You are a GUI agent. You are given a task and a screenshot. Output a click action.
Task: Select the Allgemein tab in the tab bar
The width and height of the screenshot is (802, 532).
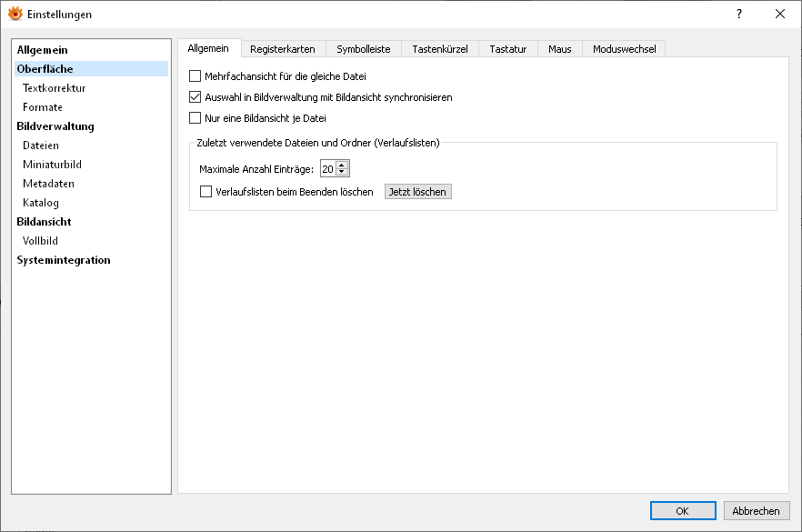(209, 48)
